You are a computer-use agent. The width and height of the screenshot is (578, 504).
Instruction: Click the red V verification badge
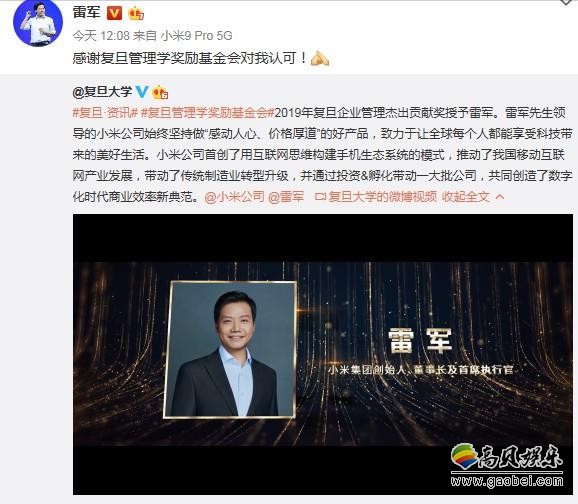click(x=114, y=13)
